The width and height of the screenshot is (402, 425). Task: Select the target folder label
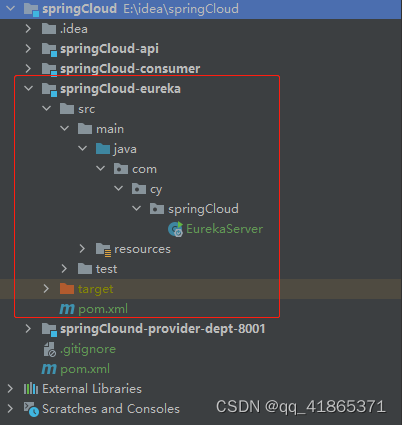tap(96, 289)
